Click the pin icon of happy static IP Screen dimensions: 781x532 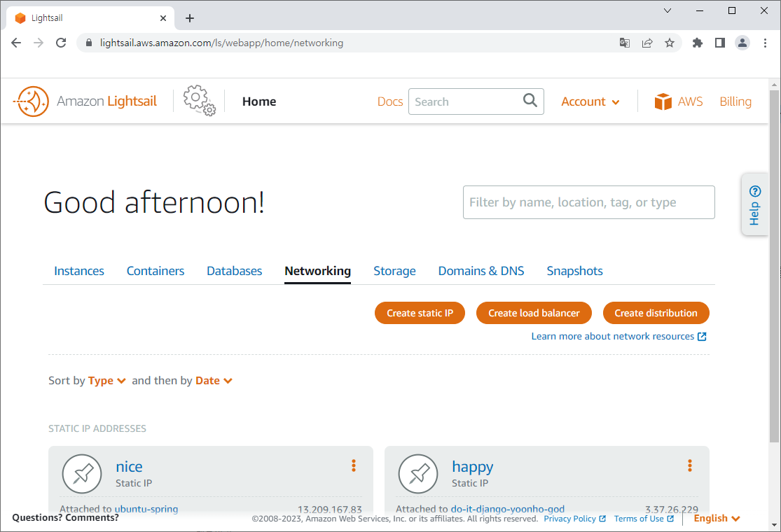tap(418, 474)
